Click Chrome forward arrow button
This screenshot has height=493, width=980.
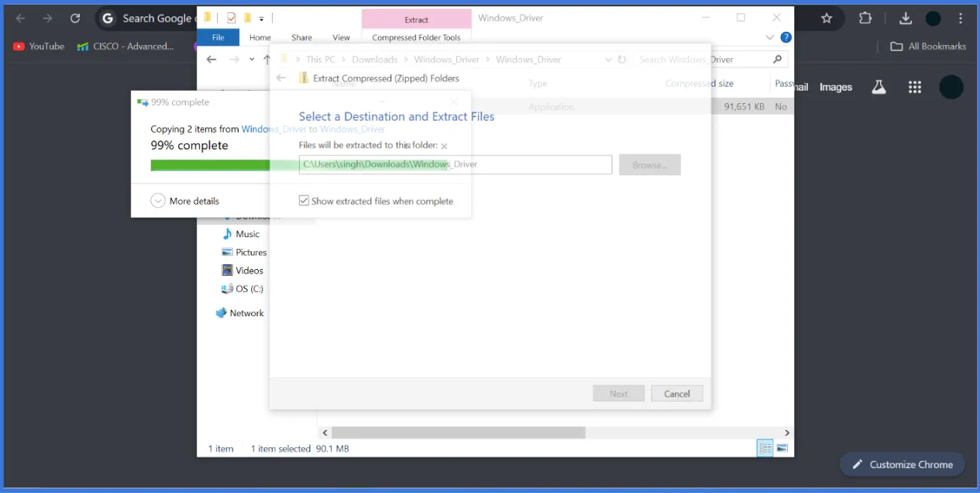click(48, 18)
